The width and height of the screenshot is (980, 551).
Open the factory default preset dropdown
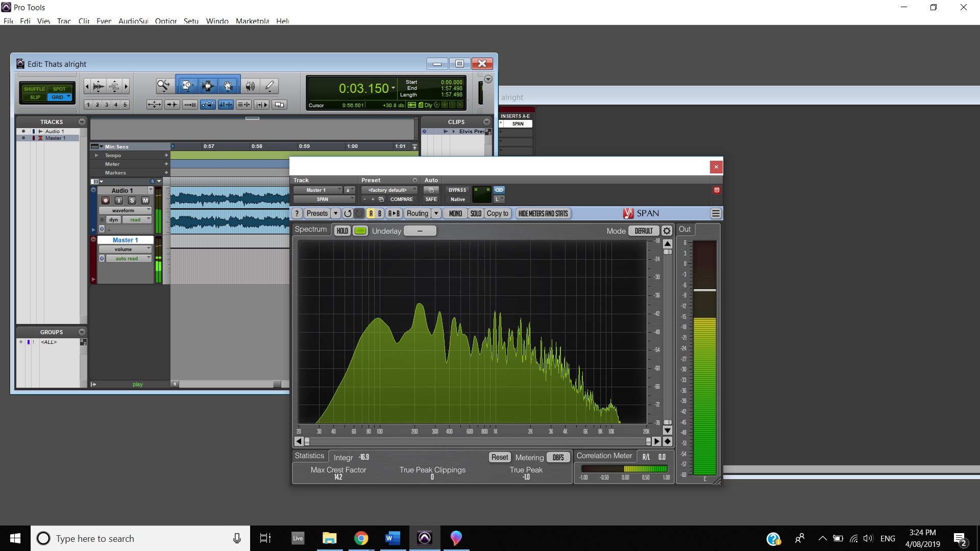pyautogui.click(x=389, y=190)
